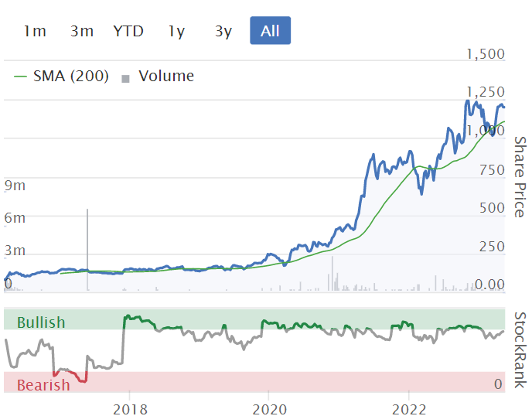The width and height of the screenshot is (532, 416).
Task: Click the tall volume spike bar
Action: [x=87, y=247]
